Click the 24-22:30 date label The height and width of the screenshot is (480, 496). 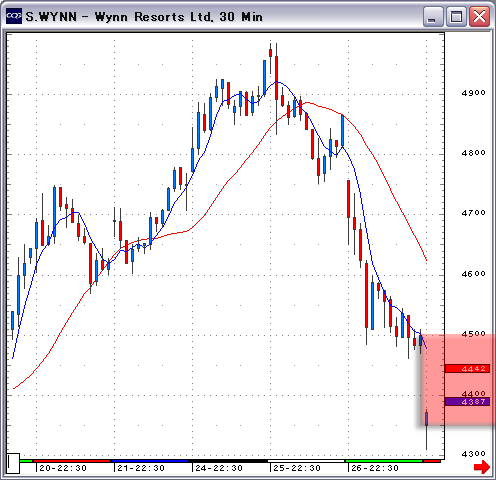219,468
